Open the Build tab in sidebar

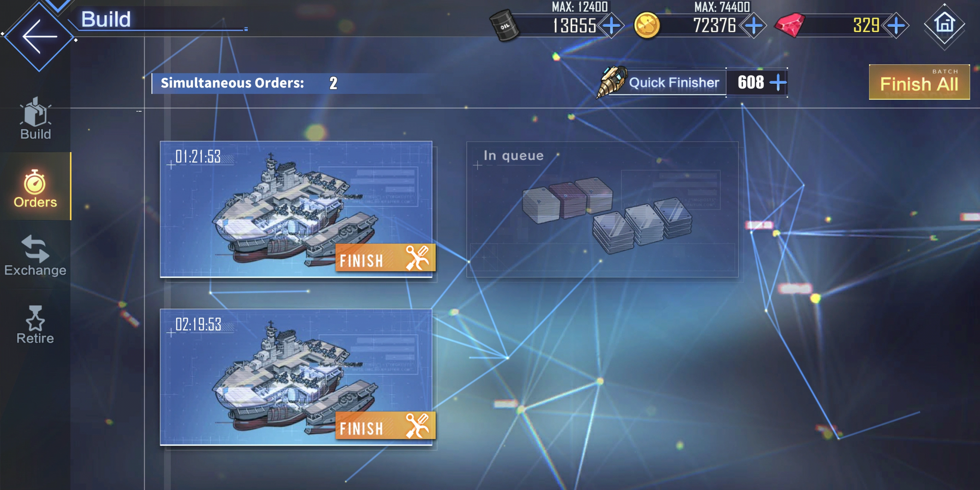pos(35,119)
